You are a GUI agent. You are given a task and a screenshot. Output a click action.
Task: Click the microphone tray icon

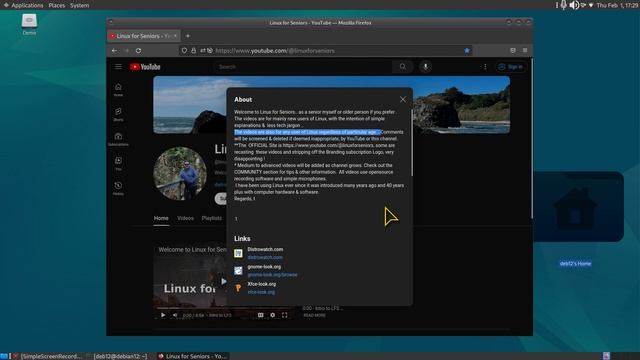tap(563, 5)
